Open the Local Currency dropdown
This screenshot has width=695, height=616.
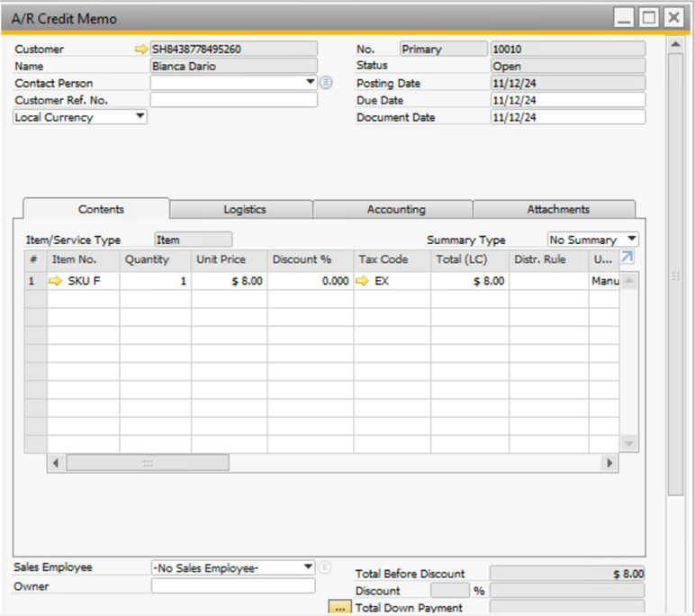(140, 117)
